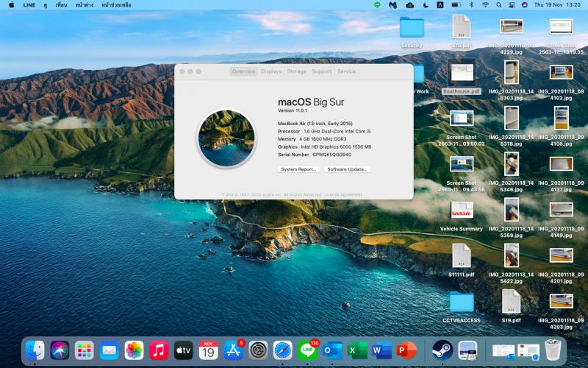Open PowerPoint from the Dock
The height and width of the screenshot is (368, 588).
pyautogui.click(x=406, y=350)
